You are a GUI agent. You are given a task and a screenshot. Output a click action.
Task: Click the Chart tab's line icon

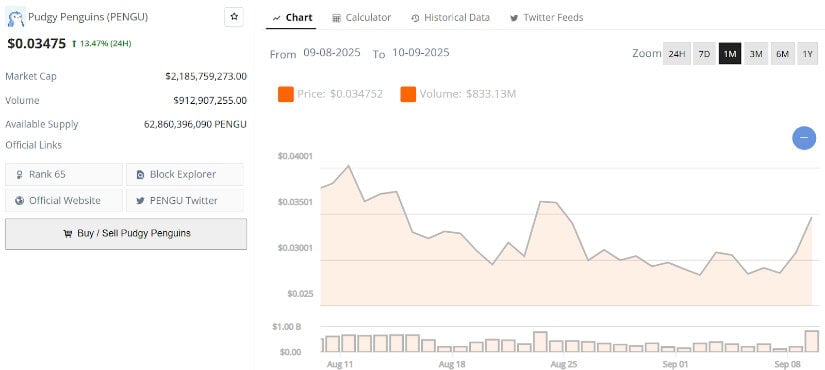[276, 18]
